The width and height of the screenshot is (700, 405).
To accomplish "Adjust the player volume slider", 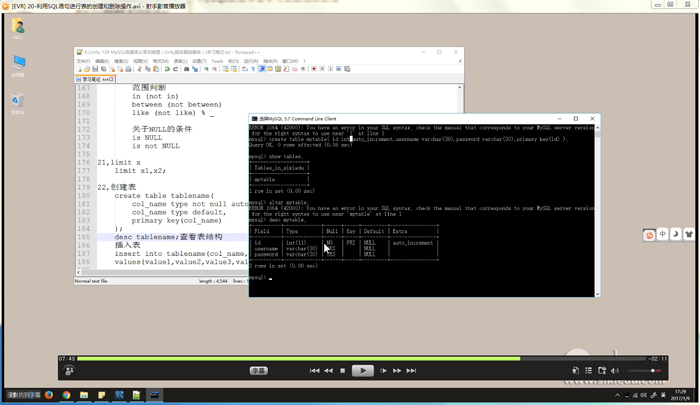I will [640, 371].
